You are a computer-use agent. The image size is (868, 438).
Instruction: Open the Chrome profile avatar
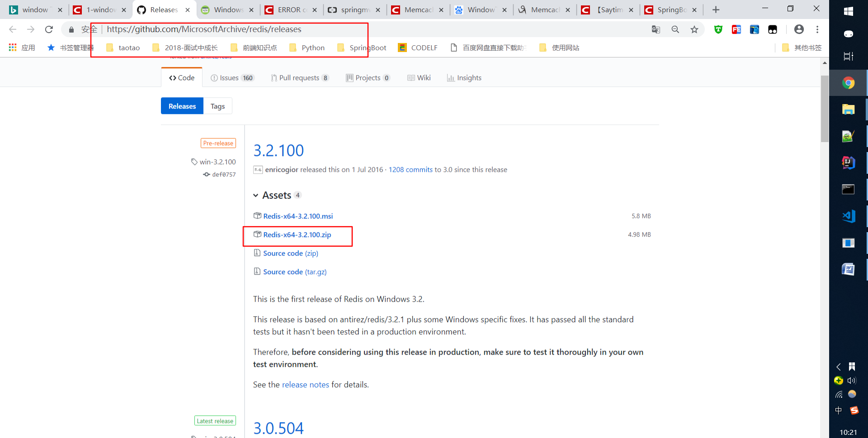point(799,29)
